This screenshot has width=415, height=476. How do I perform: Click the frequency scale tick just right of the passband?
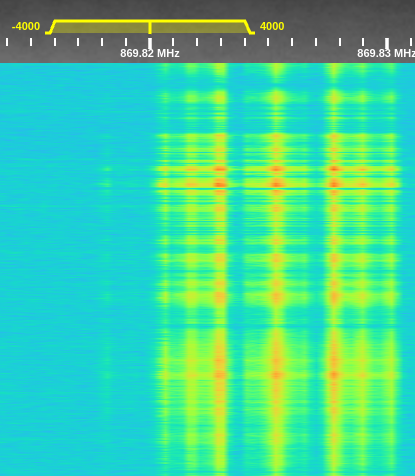[268, 42]
